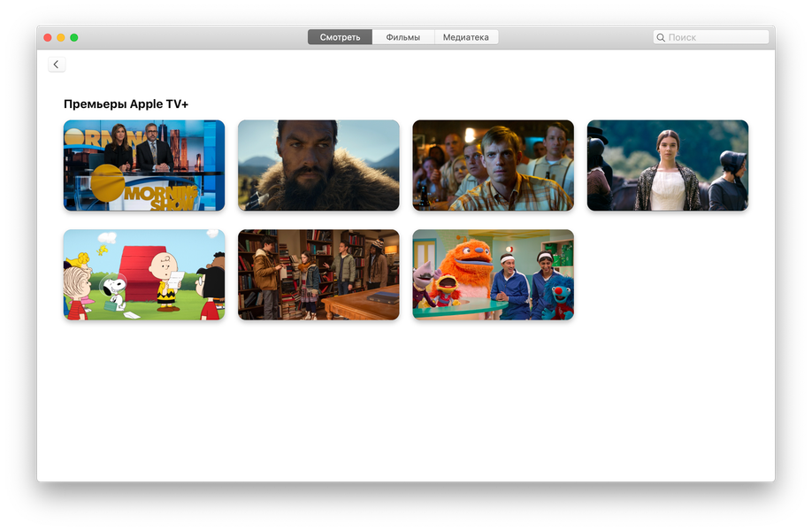Focus the Поиск search field

(x=711, y=37)
